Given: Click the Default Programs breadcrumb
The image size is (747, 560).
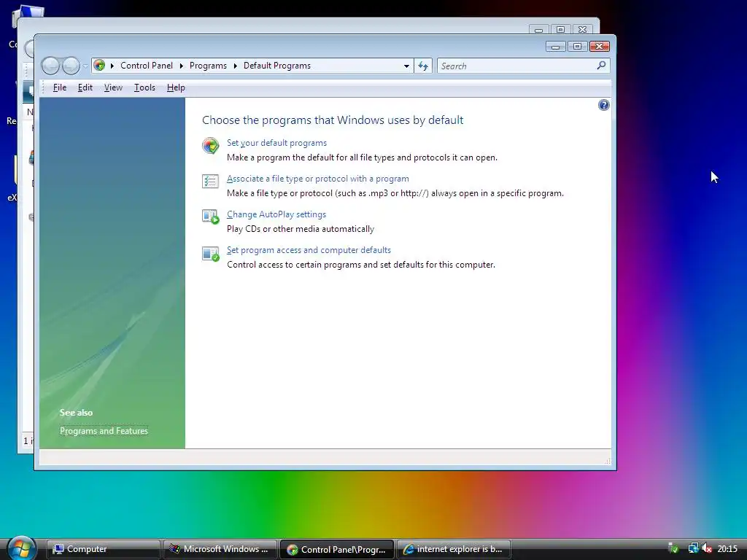Looking at the screenshot, I should (x=276, y=66).
